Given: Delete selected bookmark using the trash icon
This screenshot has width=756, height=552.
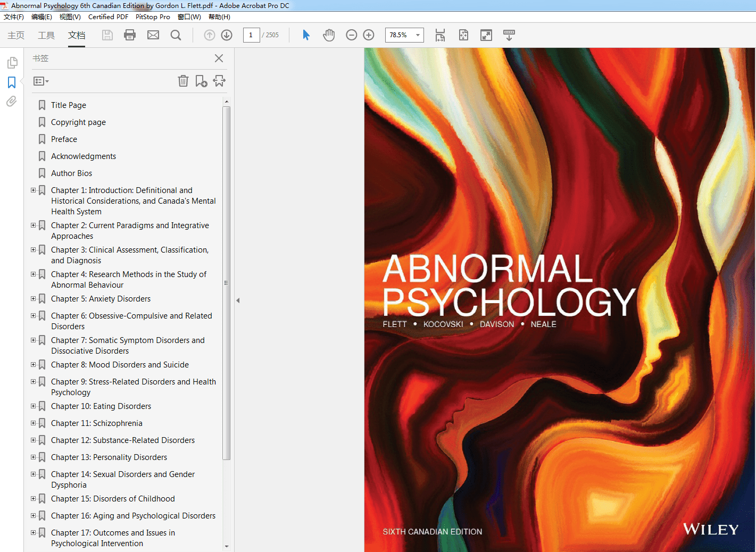Looking at the screenshot, I should click(x=183, y=81).
